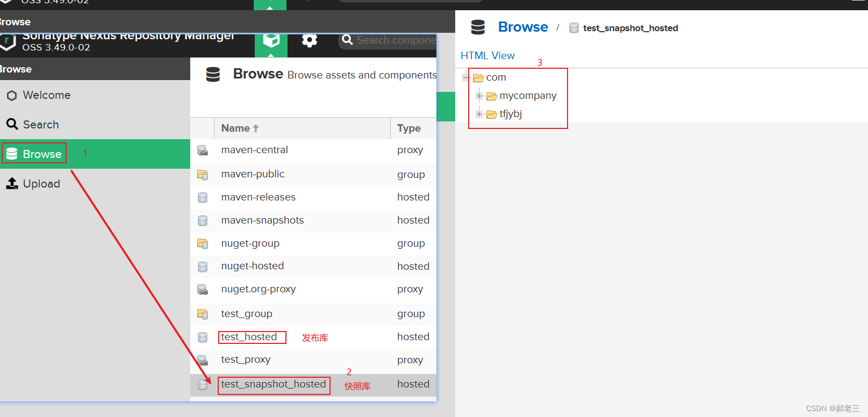Click the Nexus logo shield

coord(8,42)
